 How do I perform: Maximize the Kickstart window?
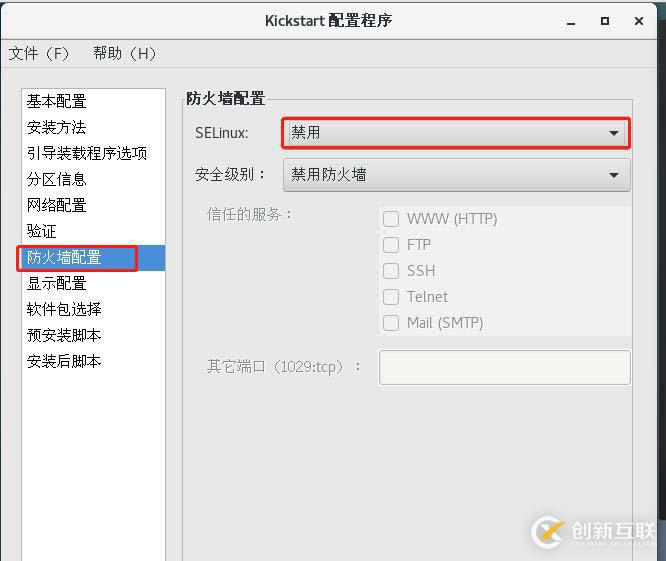(605, 21)
